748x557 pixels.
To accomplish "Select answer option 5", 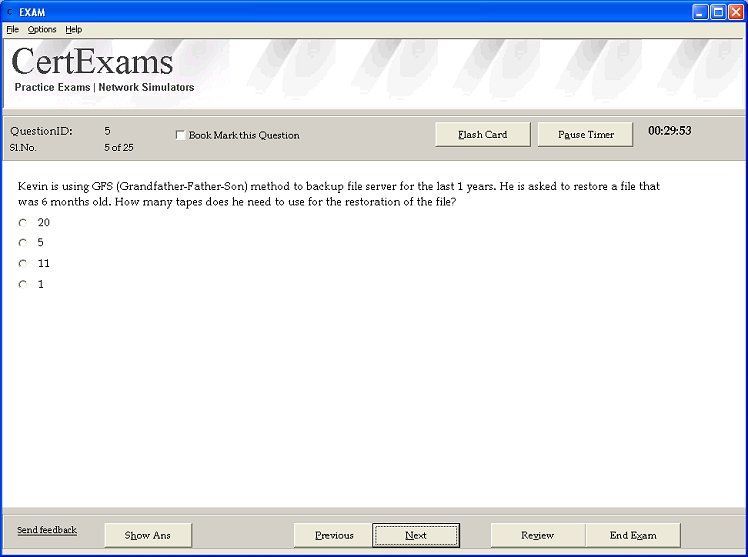I will 23,243.
